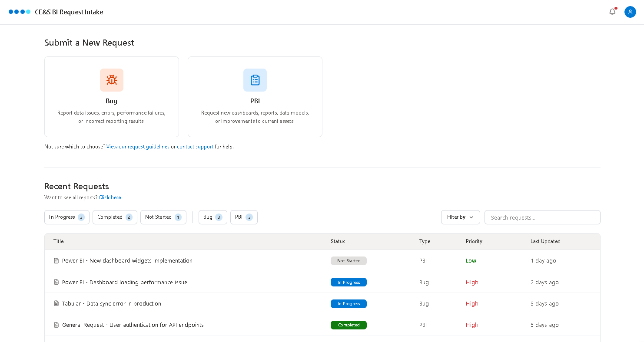
Task: Follow the contact support link
Action: click(195, 147)
